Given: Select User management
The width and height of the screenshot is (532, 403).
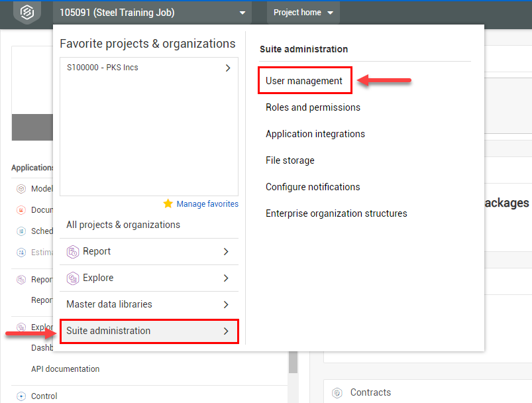Looking at the screenshot, I should 304,81.
